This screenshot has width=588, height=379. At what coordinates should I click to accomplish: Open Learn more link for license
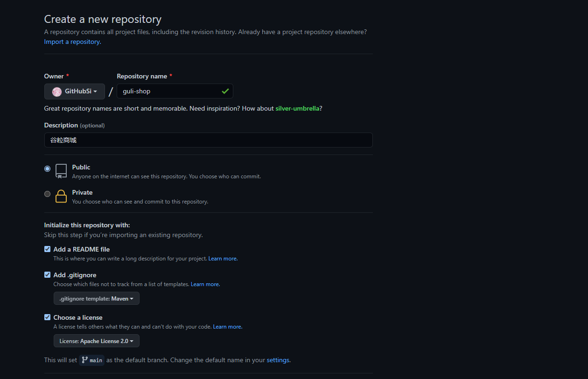[228, 327]
